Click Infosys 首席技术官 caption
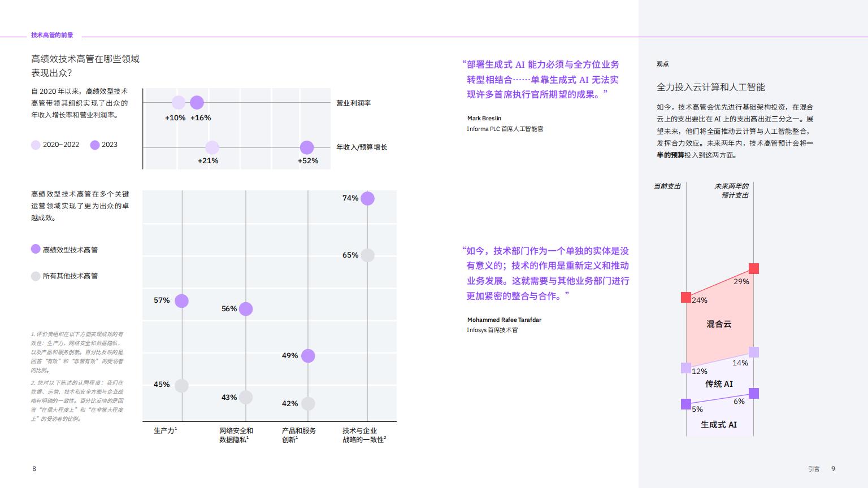 (x=492, y=330)
